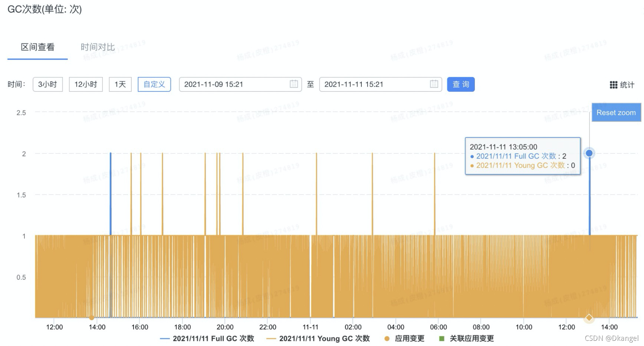Switch to the 时间对比 tab

pyautogui.click(x=98, y=47)
